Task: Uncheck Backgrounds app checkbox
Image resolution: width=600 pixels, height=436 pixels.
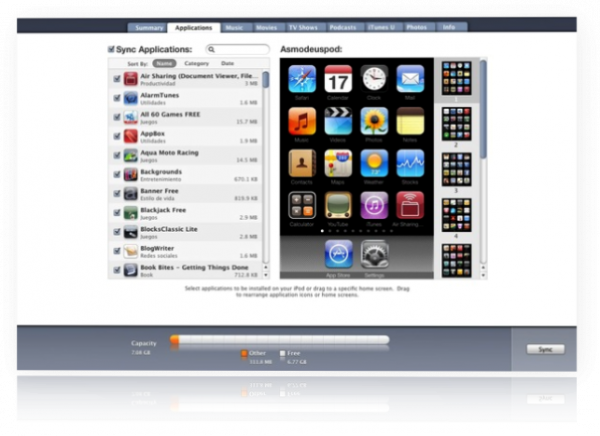Action: (x=117, y=175)
